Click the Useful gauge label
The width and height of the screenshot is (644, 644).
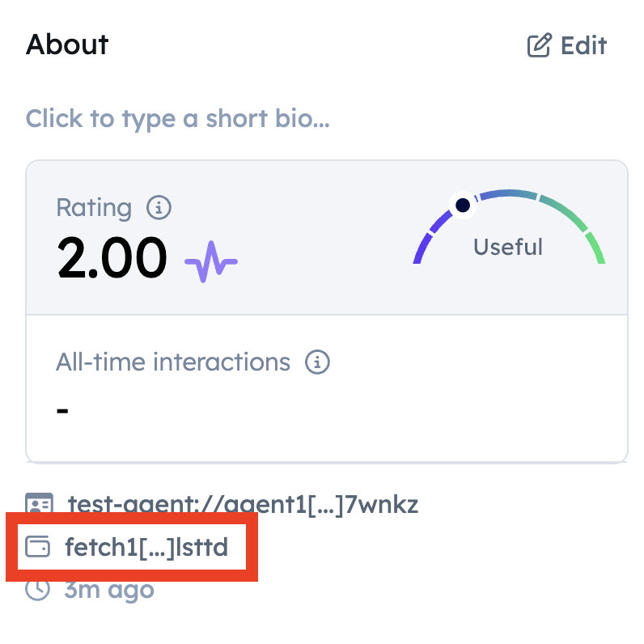click(x=508, y=247)
